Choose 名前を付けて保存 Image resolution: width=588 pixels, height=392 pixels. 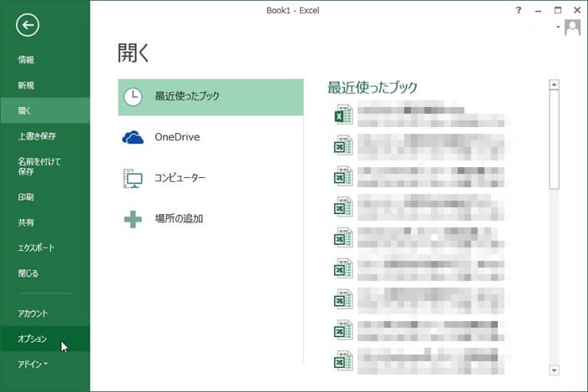(x=39, y=166)
